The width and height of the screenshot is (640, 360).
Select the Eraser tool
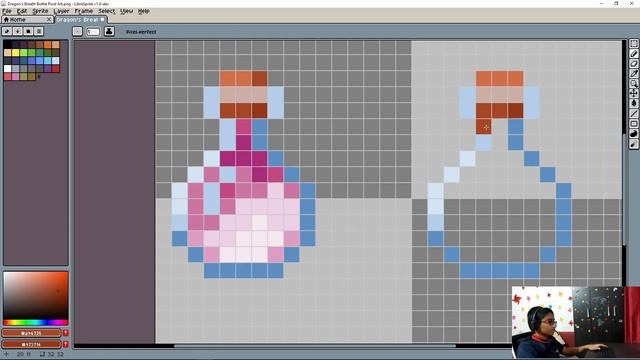click(633, 63)
